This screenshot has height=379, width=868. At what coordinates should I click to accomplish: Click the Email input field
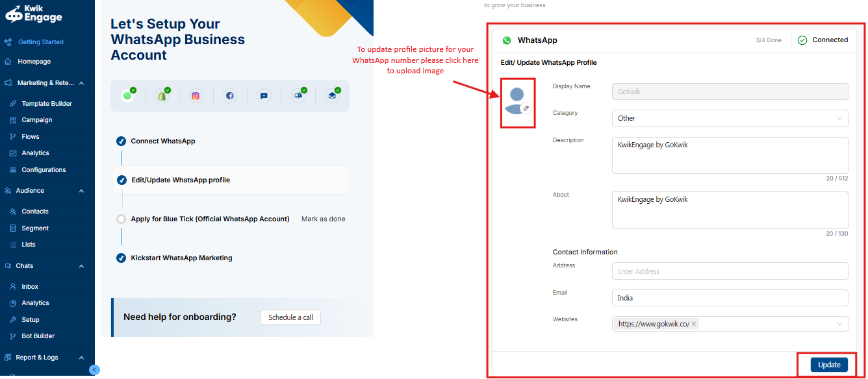730,298
